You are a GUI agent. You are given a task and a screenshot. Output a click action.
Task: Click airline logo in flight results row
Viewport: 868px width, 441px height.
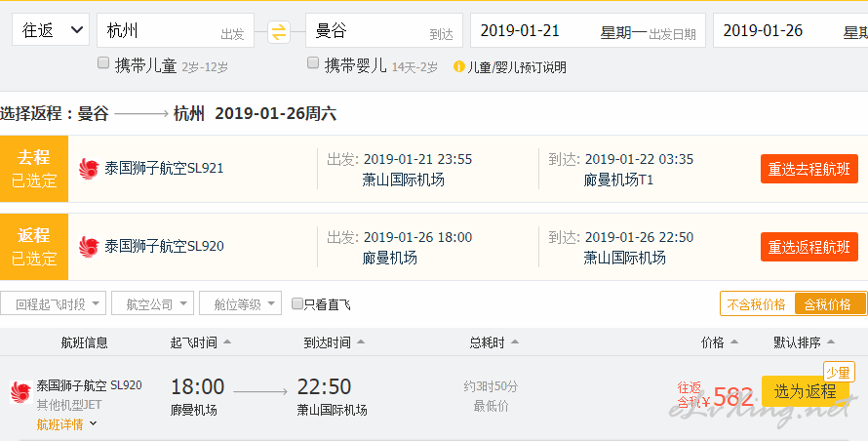21,392
